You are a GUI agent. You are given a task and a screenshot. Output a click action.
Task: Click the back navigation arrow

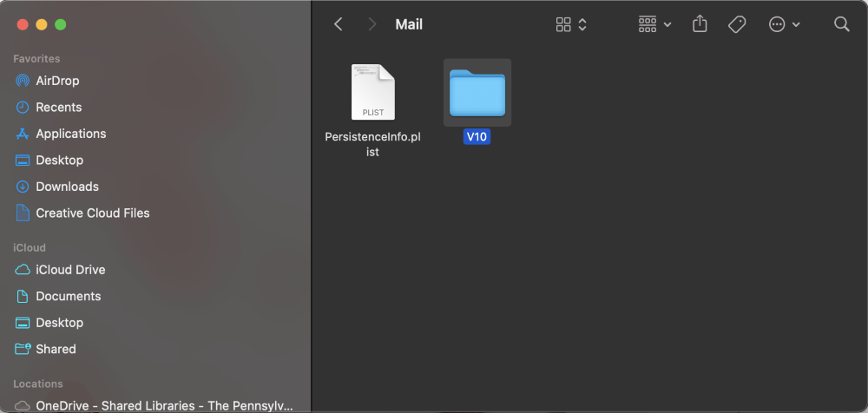tap(339, 24)
